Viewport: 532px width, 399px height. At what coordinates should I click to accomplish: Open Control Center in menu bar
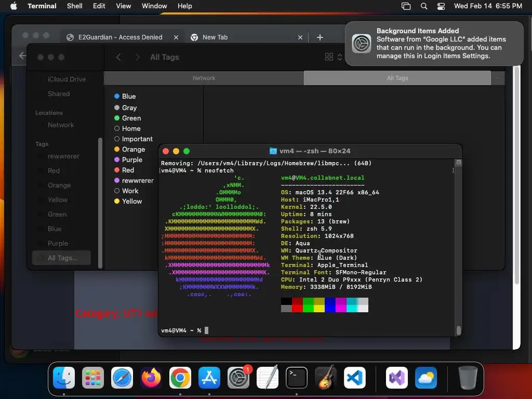coord(441,6)
